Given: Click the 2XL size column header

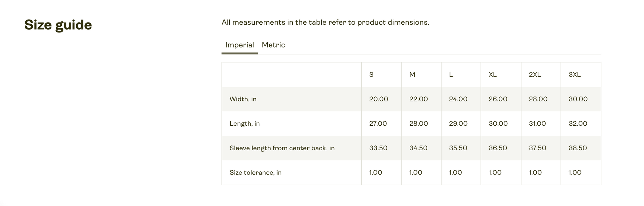Looking at the screenshot, I should pyautogui.click(x=535, y=75).
